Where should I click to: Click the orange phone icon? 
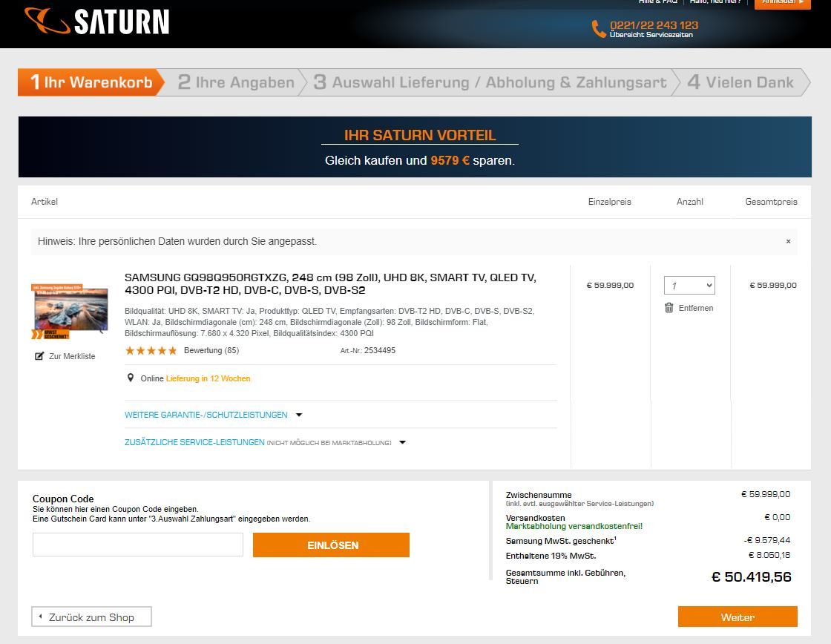(x=598, y=29)
